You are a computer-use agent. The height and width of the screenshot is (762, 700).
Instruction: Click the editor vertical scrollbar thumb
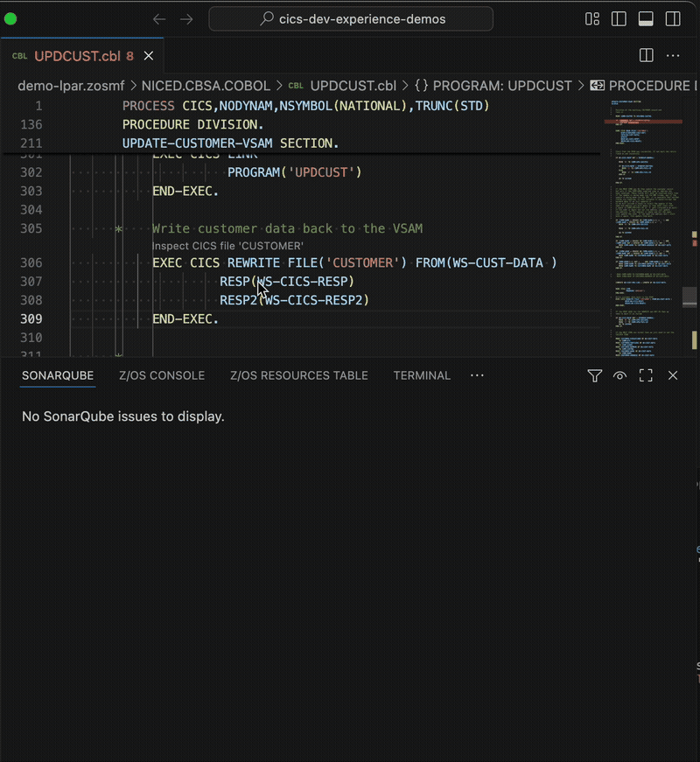[689, 297]
